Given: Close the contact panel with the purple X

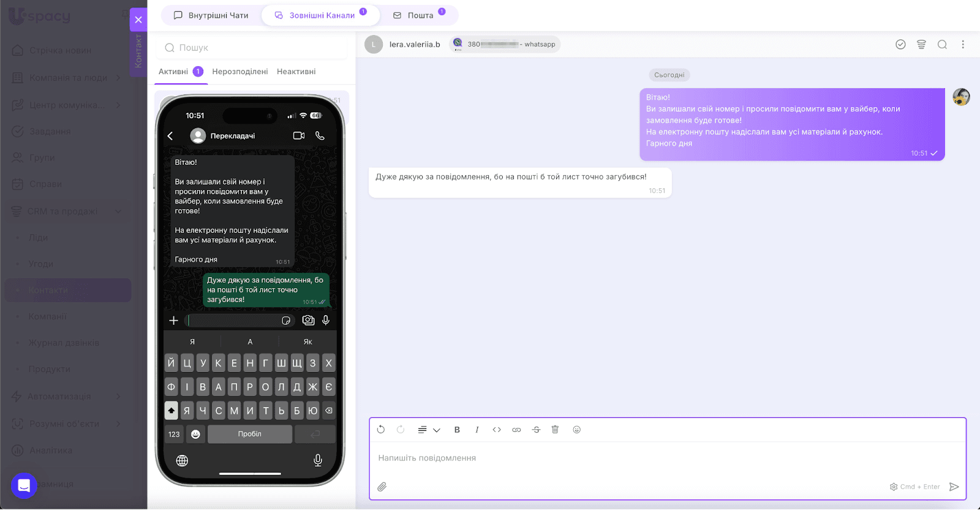Looking at the screenshot, I should click(x=138, y=20).
